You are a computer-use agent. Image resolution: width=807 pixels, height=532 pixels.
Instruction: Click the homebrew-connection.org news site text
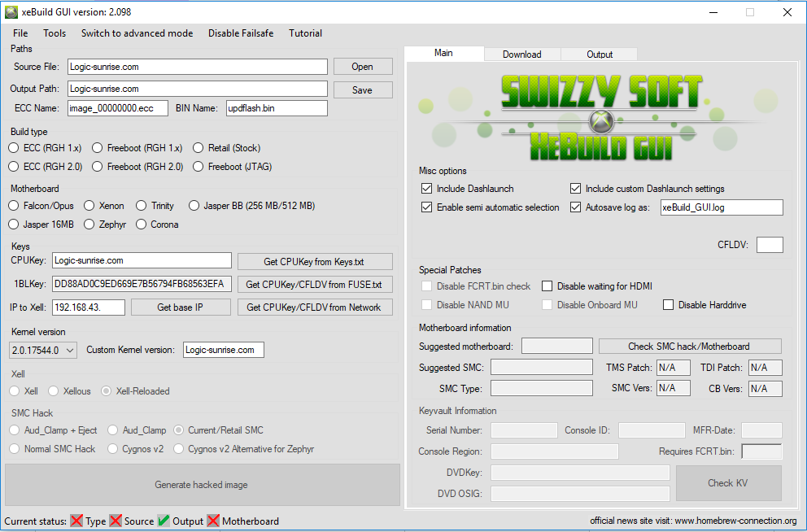[x=693, y=521]
